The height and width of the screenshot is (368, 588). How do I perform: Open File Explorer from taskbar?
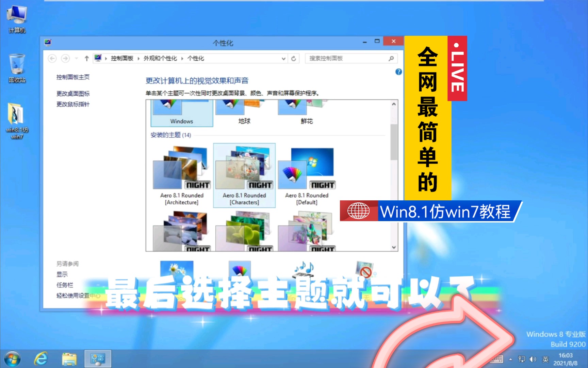pyautogui.click(x=69, y=359)
